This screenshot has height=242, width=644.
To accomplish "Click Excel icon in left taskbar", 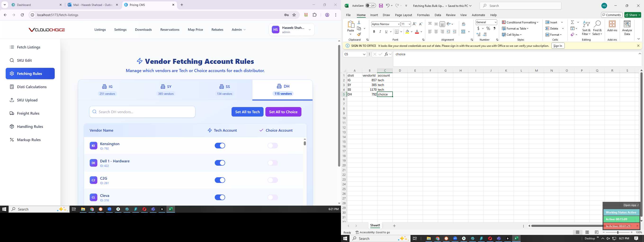I will (x=170, y=209).
